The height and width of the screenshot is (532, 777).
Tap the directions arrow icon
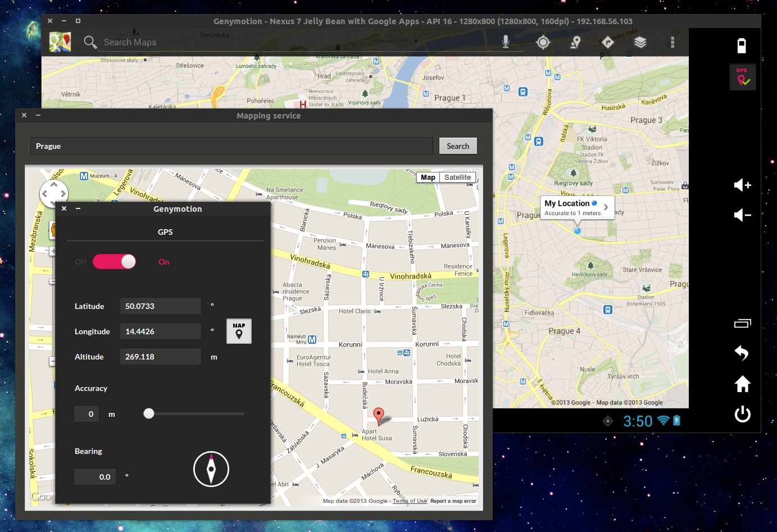click(608, 42)
